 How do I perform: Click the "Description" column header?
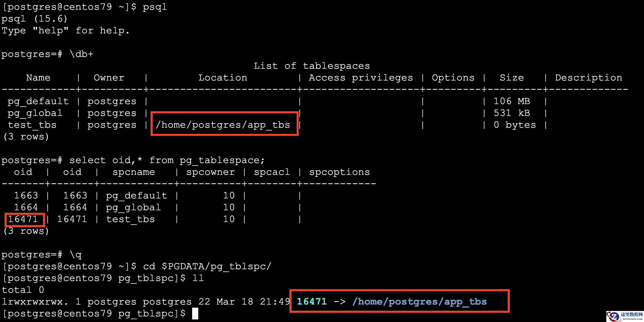(x=588, y=78)
